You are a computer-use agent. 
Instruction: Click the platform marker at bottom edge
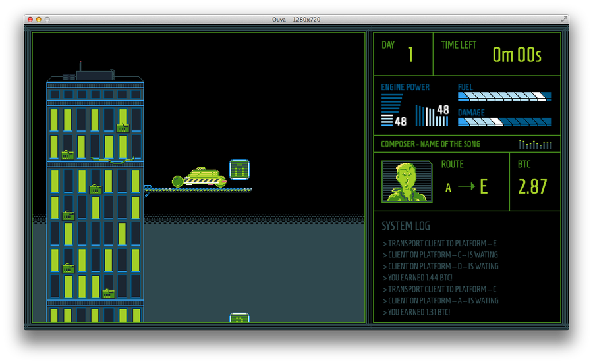point(239,317)
